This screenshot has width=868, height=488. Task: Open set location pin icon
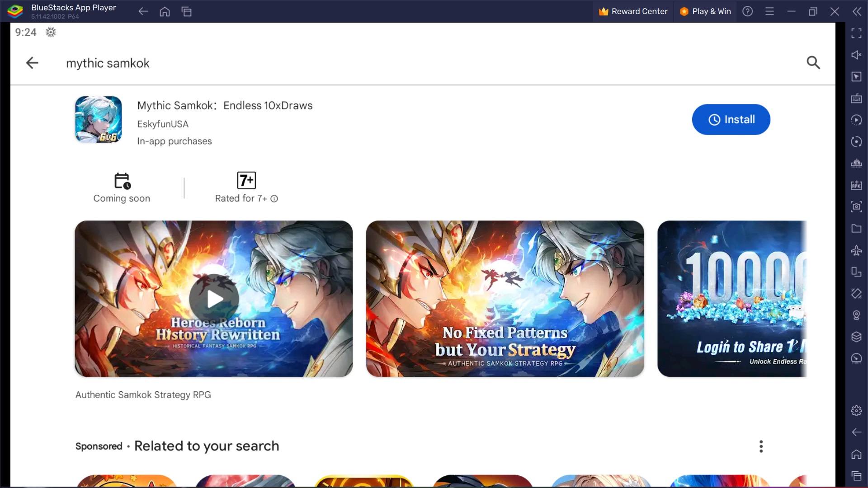click(856, 315)
